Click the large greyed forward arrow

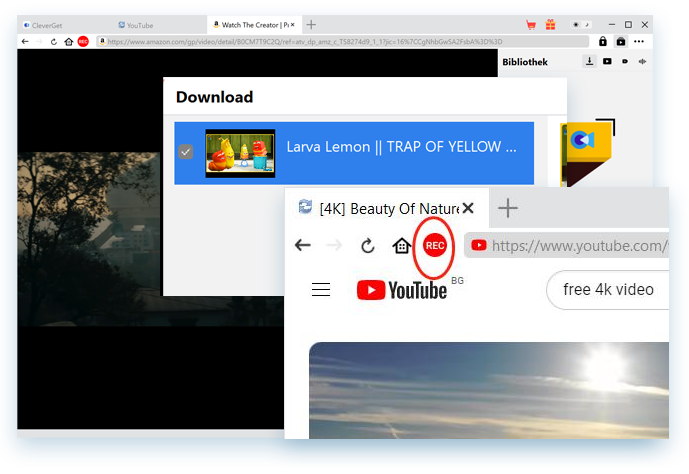(334, 245)
